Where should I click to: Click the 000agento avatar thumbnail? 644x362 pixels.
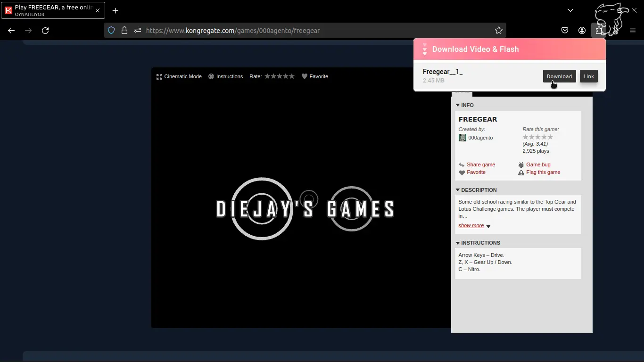(x=462, y=138)
